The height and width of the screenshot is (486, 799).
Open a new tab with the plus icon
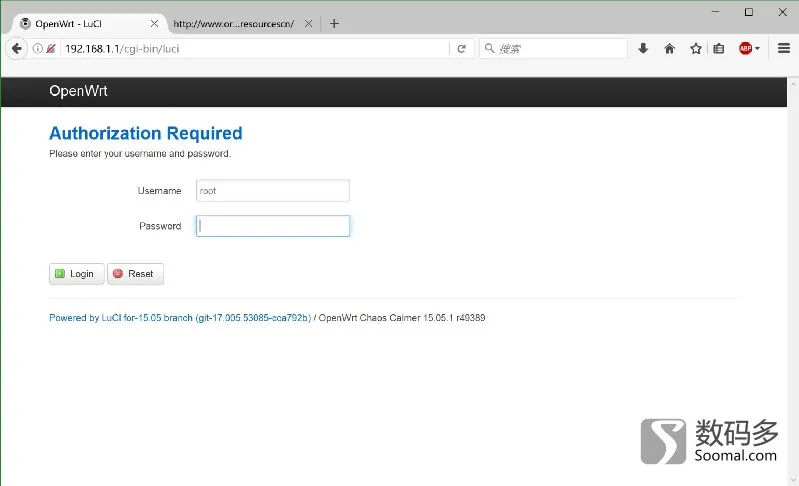point(334,23)
